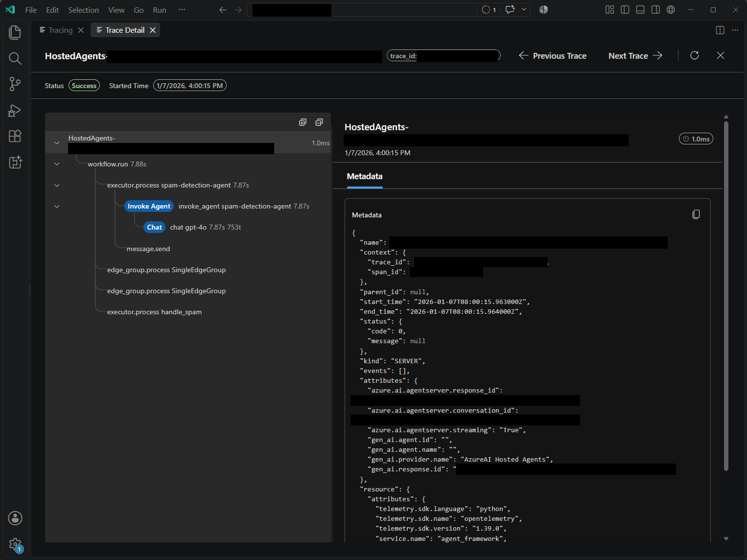Screen dimensions: 747x560
Task: Open the overflow menu ellipsis in menu bar
Action: (182, 10)
